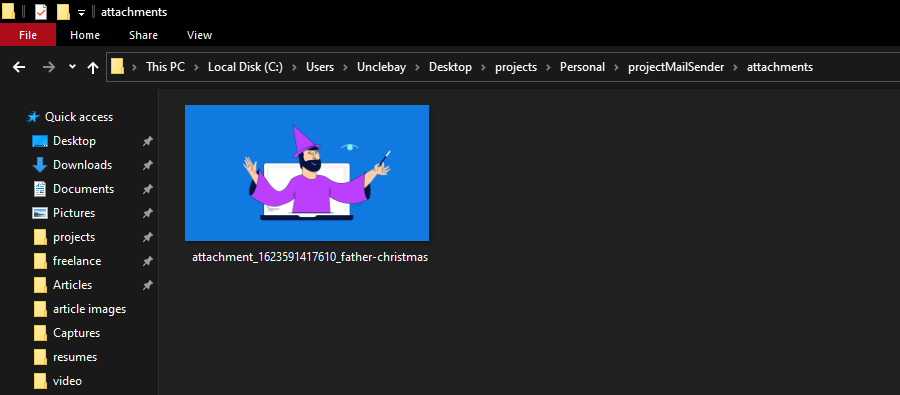The width and height of the screenshot is (900, 395).
Task: Open Desktop in the Quick access list
Action: click(74, 141)
